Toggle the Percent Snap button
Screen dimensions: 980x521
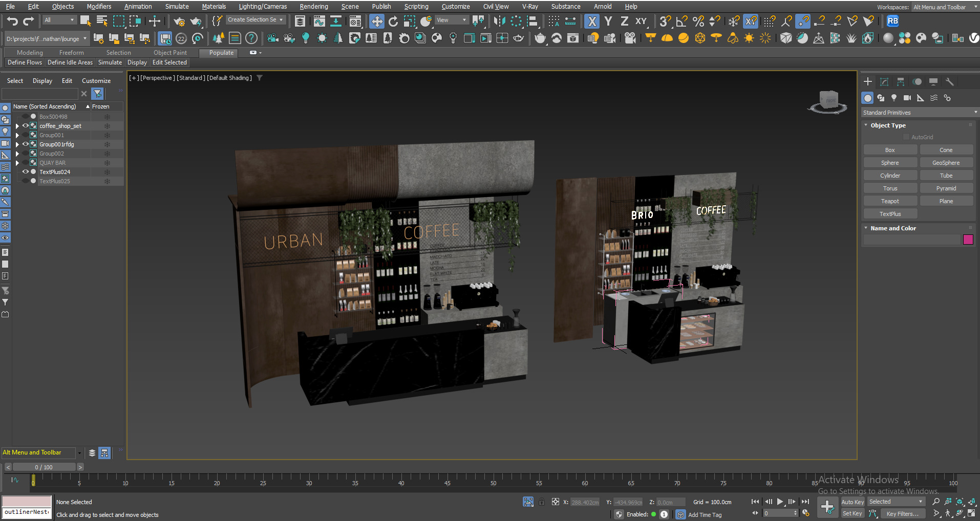click(x=698, y=21)
